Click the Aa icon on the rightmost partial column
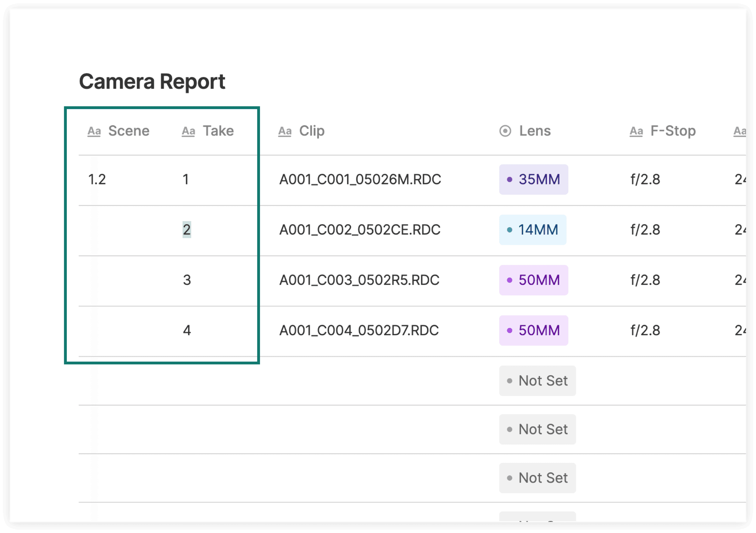Image resolution: width=756 pixels, height=533 pixels. (x=739, y=131)
